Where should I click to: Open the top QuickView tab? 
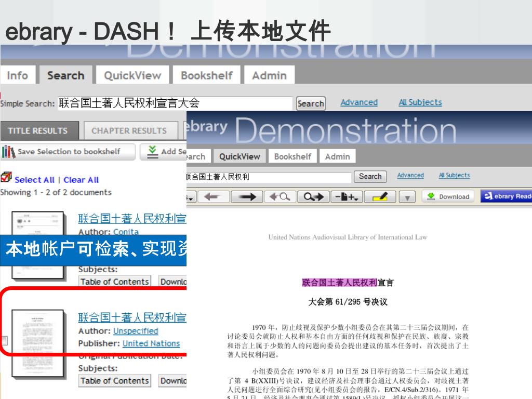[132, 75]
